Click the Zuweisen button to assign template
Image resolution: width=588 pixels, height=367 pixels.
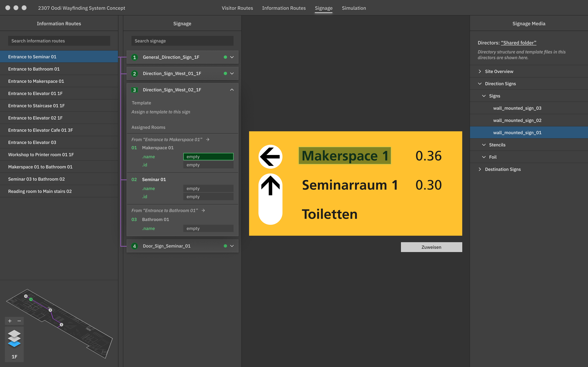point(431,247)
